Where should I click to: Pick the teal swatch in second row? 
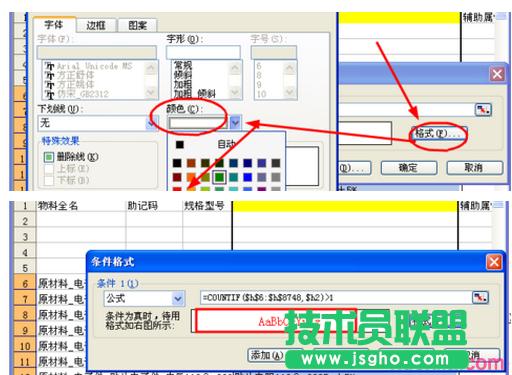[x=234, y=177]
